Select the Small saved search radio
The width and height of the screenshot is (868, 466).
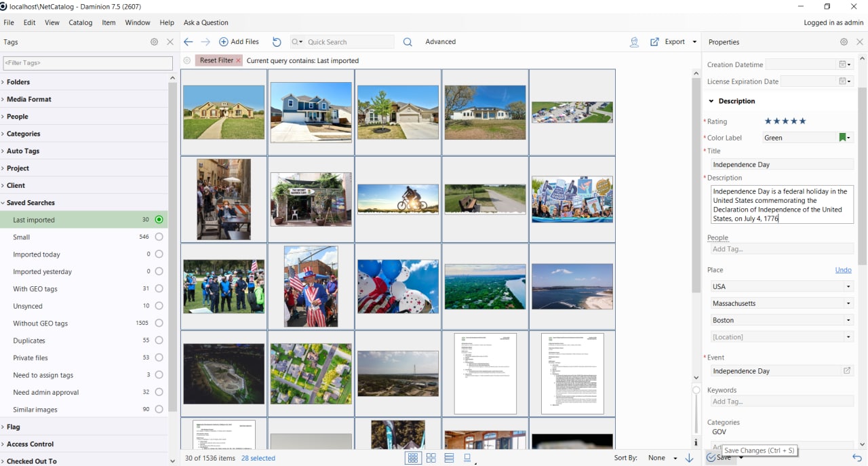(x=159, y=237)
